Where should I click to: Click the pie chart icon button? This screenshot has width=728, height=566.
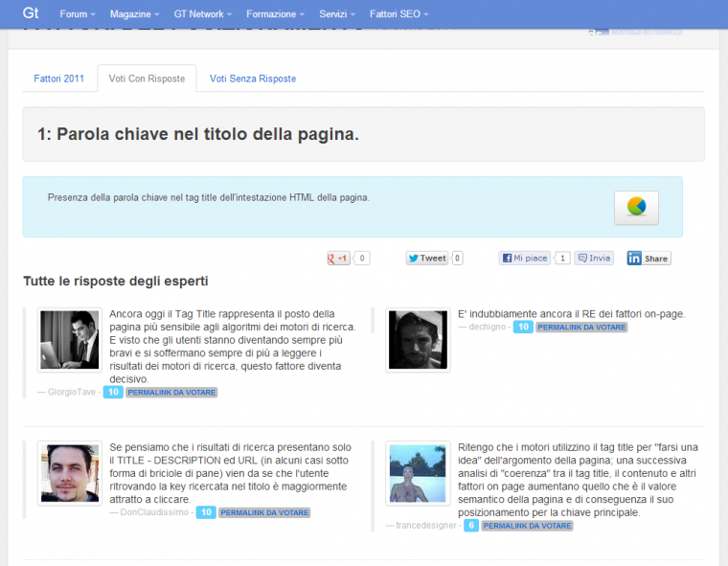pos(636,207)
